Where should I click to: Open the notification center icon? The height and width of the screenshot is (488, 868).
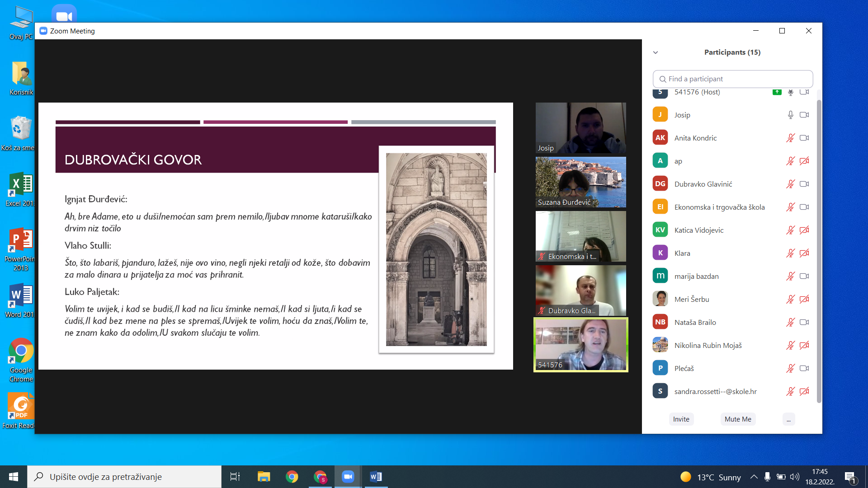(x=850, y=477)
